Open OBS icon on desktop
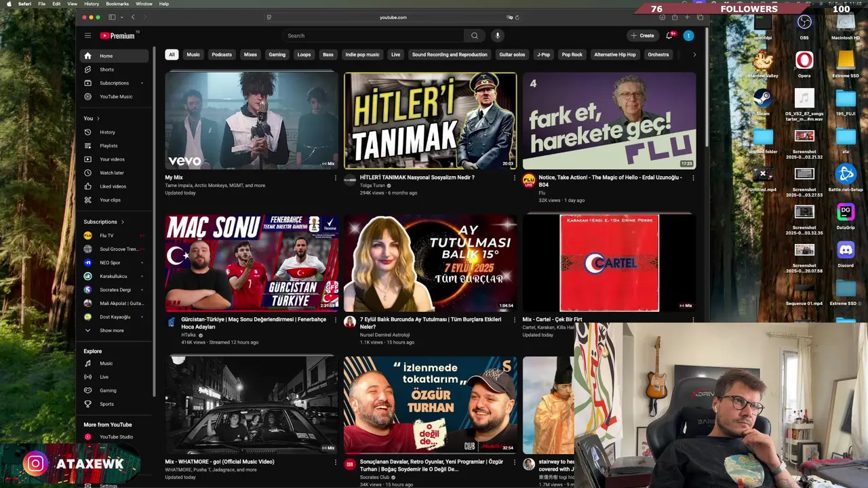The width and height of the screenshot is (868, 488). coord(804,22)
